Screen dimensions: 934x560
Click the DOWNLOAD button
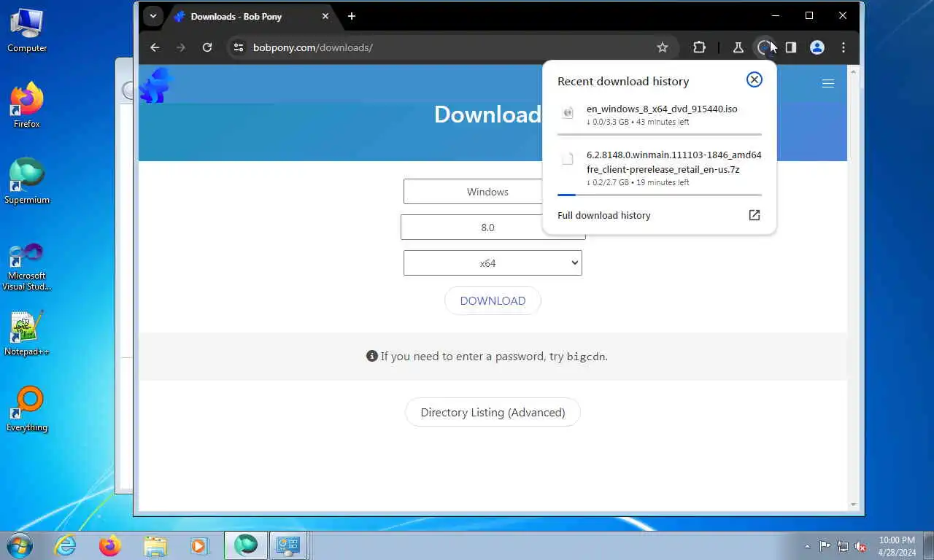coord(493,300)
